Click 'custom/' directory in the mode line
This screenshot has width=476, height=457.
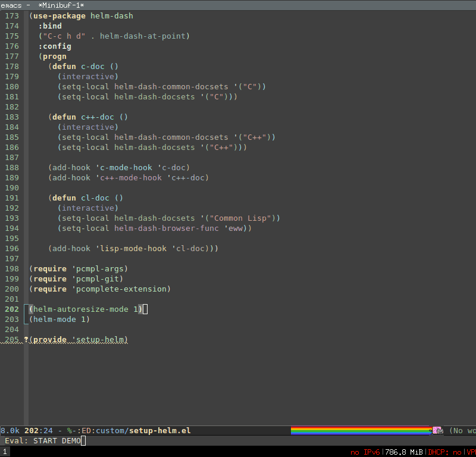pyautogui.click(x=112, y=431)
